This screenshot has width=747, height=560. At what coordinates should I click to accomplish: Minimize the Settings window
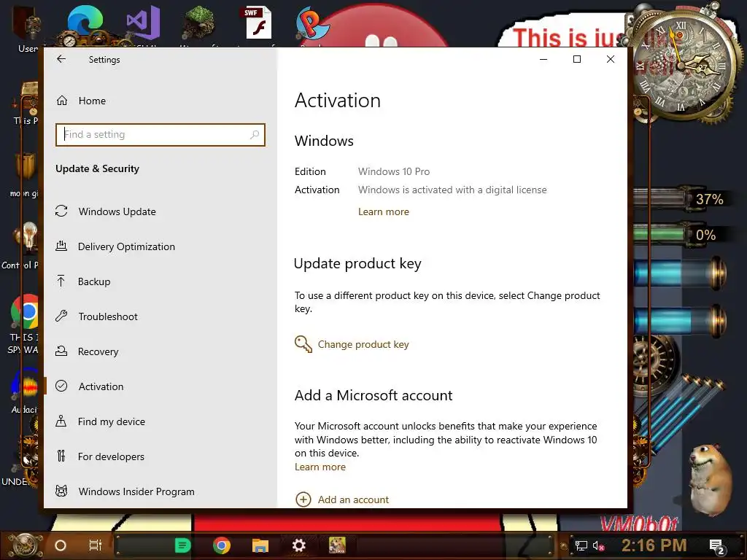click(x=543, y=59)
